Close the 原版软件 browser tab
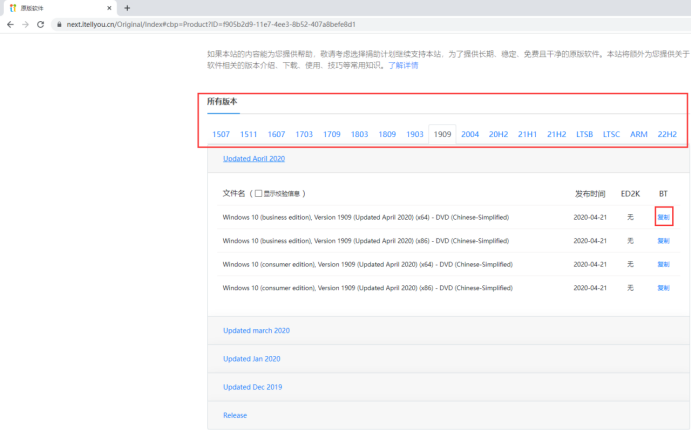The height and width of the screenshot is (432, 691). (108, 7)
